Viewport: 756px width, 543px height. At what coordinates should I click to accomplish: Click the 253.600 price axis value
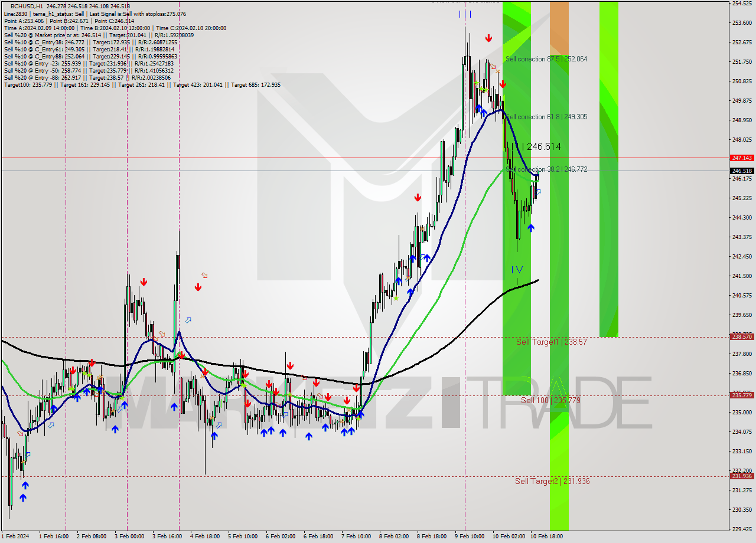[x=742, y=23]
